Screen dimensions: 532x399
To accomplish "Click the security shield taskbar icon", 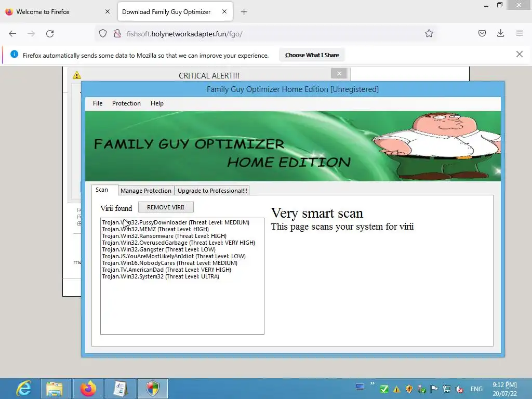I will coord(153,389).
